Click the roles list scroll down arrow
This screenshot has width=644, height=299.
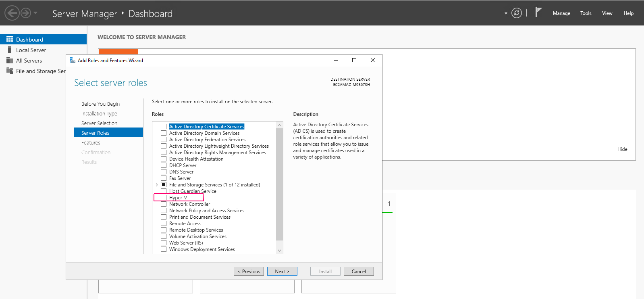[280, 251]
